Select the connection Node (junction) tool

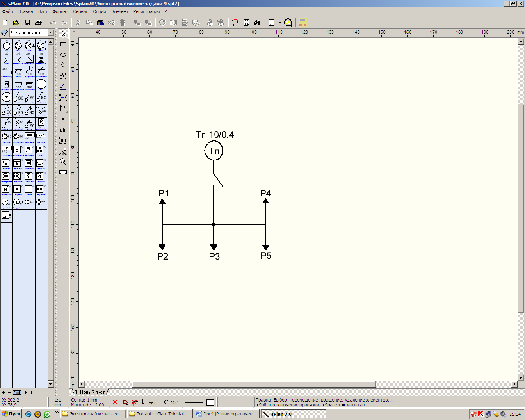[63, 119]
